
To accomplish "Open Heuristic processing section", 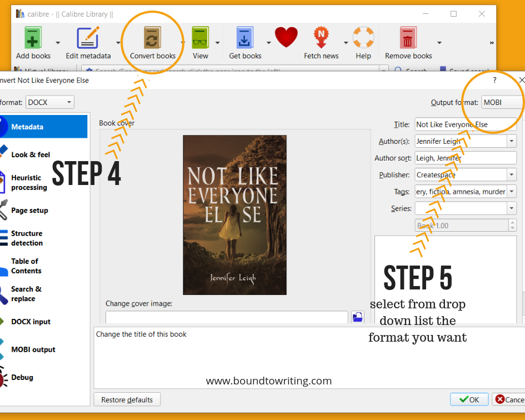I will pos(43,183).
